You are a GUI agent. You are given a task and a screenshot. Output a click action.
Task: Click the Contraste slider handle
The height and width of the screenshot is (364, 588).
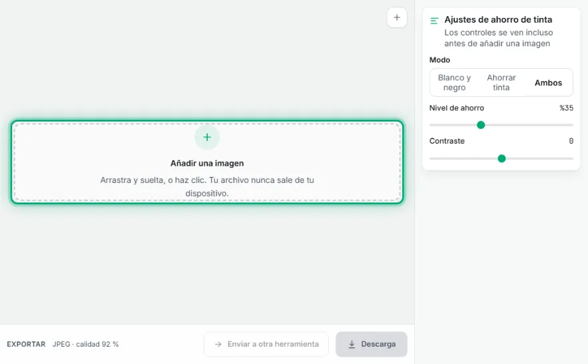point(501,158)
